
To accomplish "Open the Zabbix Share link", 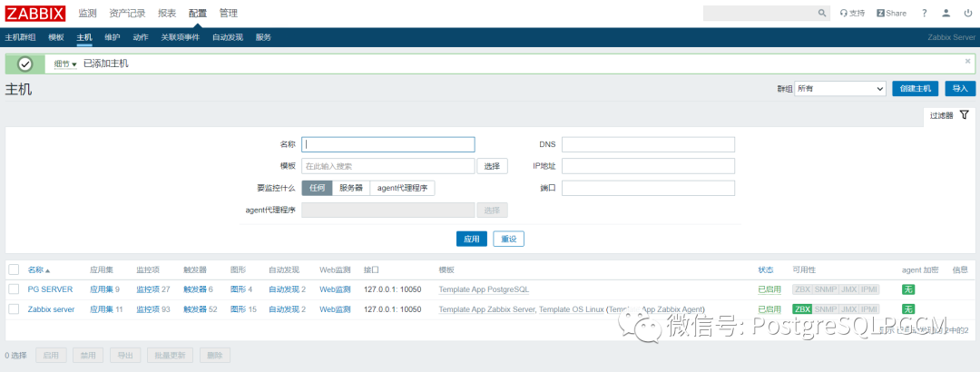I will pos(891,13).
